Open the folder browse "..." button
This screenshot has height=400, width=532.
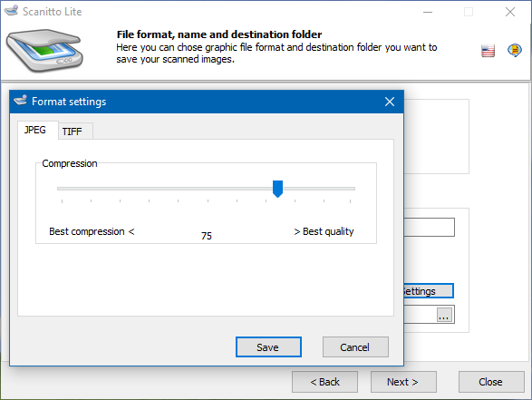point(444,315)
